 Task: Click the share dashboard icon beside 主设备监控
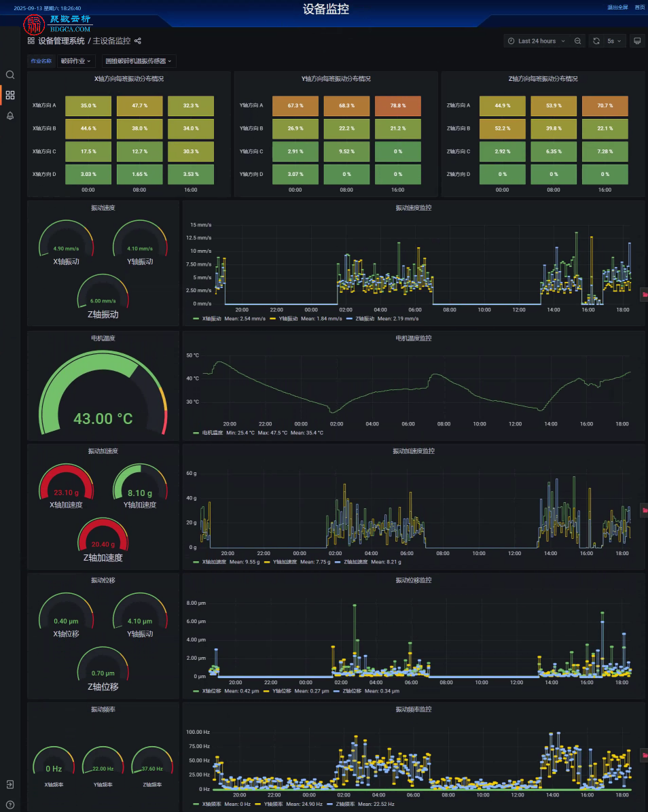[x=138, y=41]
